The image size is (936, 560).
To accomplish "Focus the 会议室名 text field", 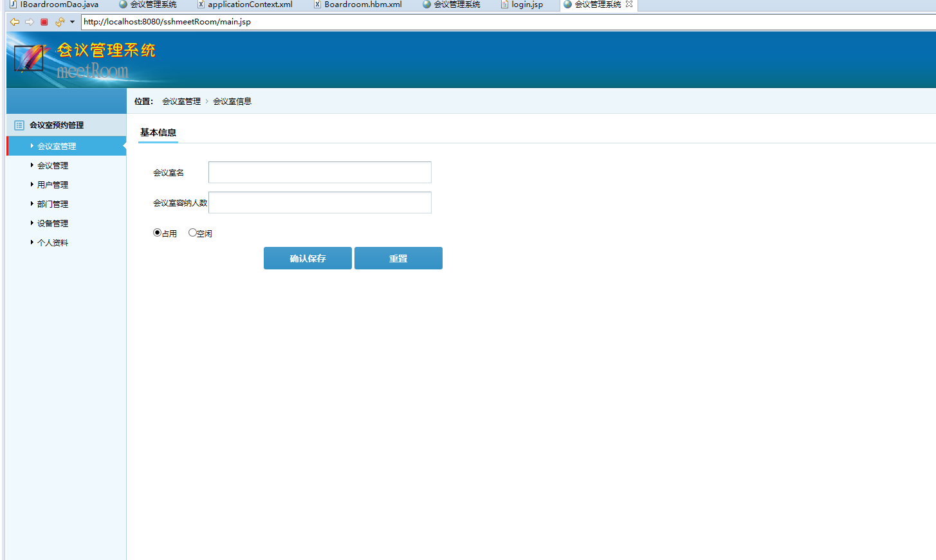I will point(320,172).
